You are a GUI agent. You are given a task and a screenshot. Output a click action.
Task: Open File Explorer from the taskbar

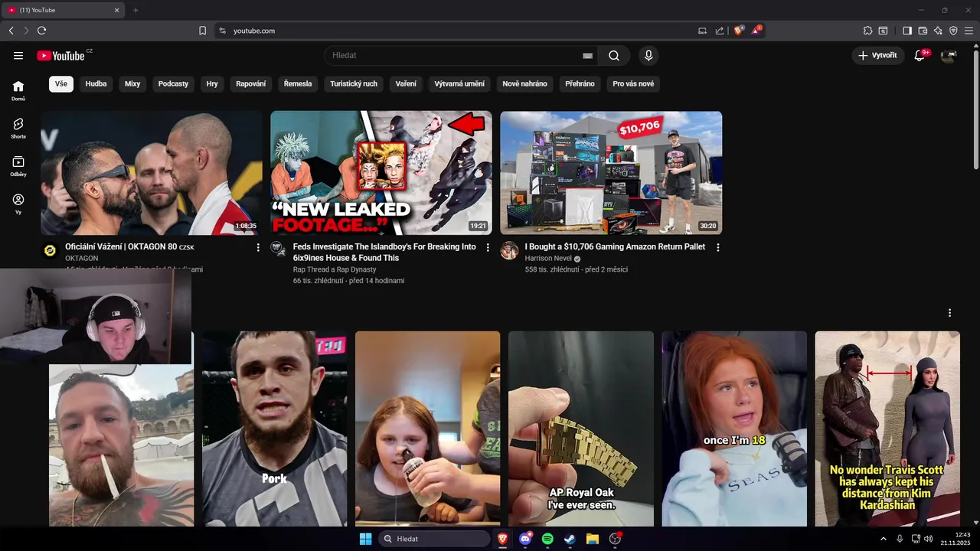point(592,539)
